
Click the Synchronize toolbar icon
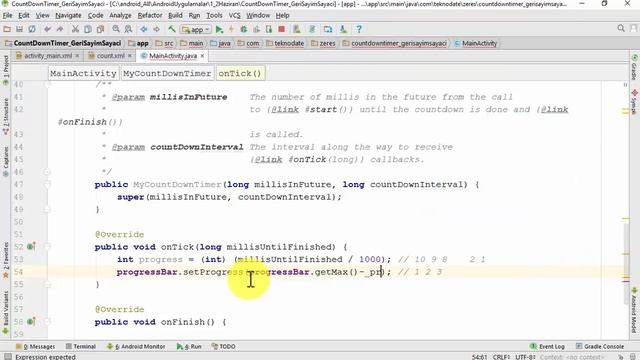pos(32,29)
